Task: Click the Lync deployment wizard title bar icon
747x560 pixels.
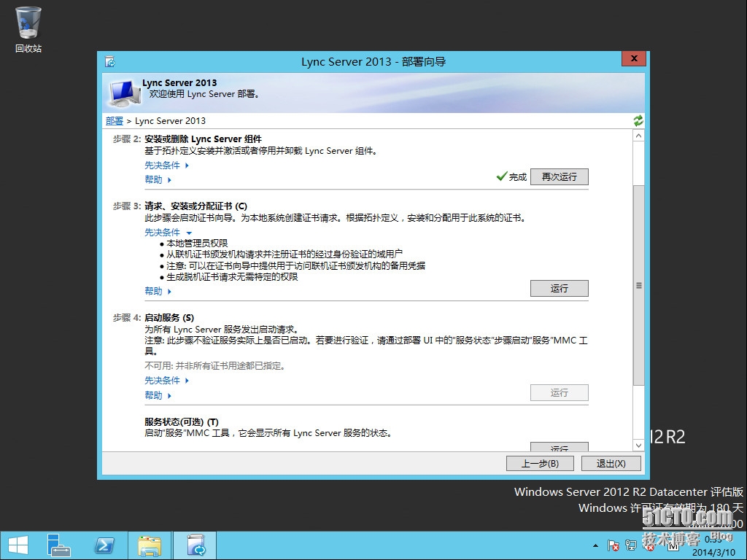Action: (x=110, y=61)
